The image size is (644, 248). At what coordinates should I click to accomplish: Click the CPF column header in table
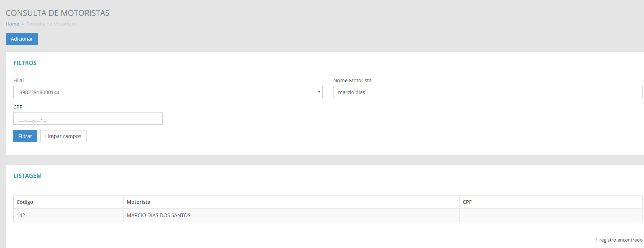coord(467,202)
